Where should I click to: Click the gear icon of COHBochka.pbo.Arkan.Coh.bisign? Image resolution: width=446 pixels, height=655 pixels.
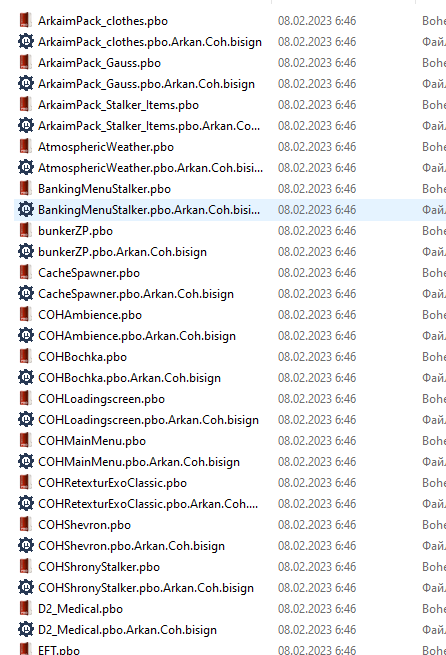coord(25,377)
